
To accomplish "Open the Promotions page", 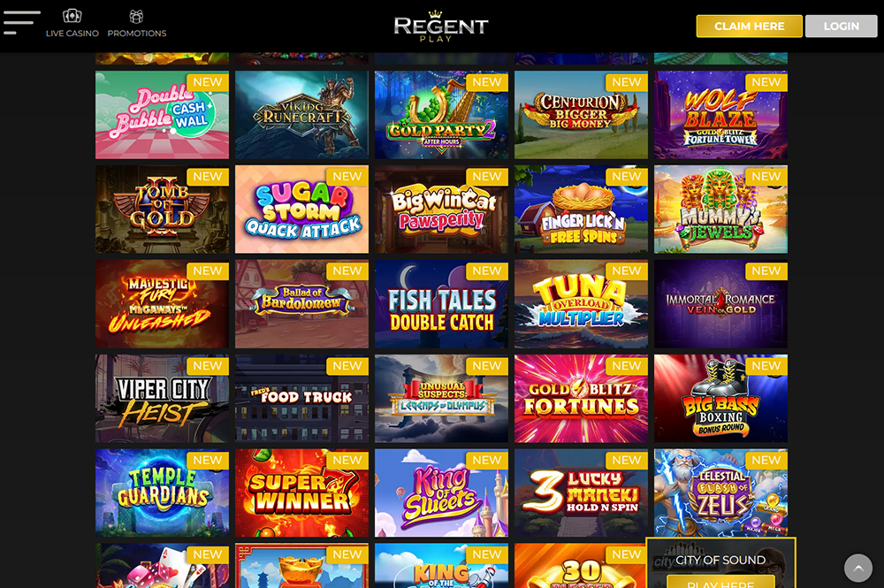I will point(137,24).
